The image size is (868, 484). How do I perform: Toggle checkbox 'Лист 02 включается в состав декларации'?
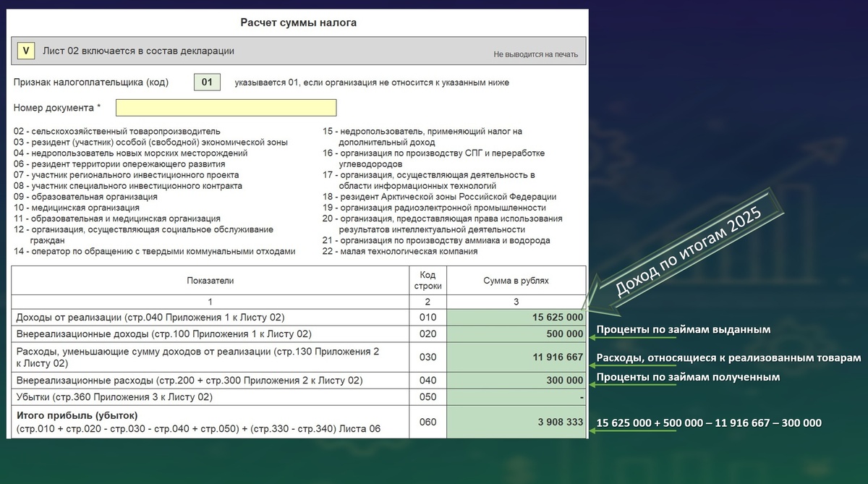[x=27, y=51]
